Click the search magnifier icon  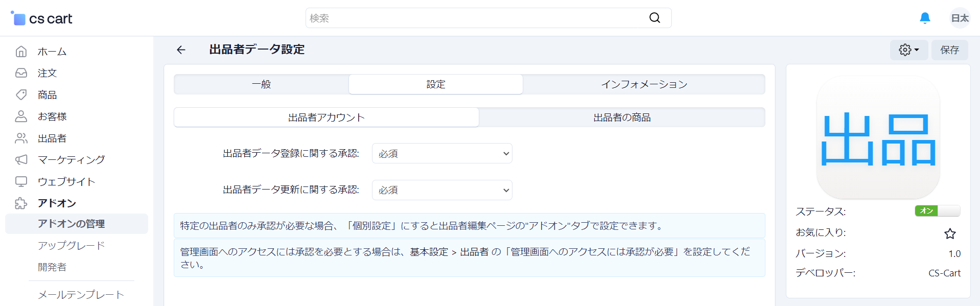point(655,18)
